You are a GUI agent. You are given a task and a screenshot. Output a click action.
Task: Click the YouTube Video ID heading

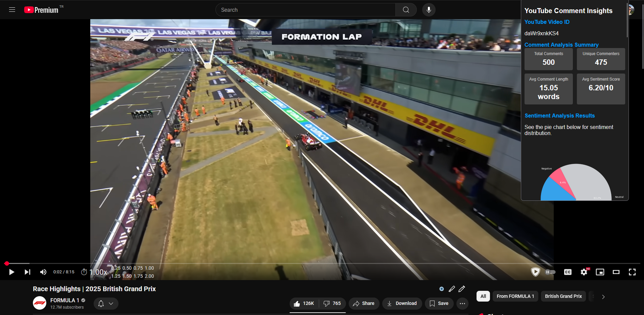point(547,22)
